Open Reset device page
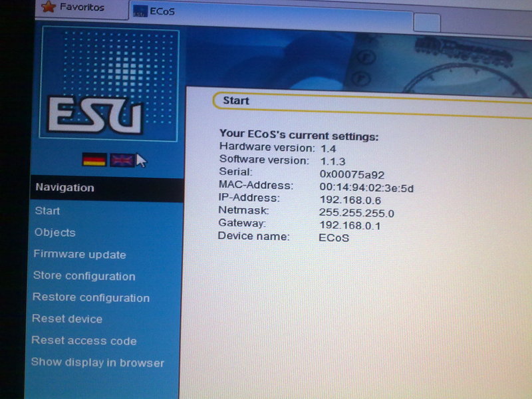 [67, 319]
